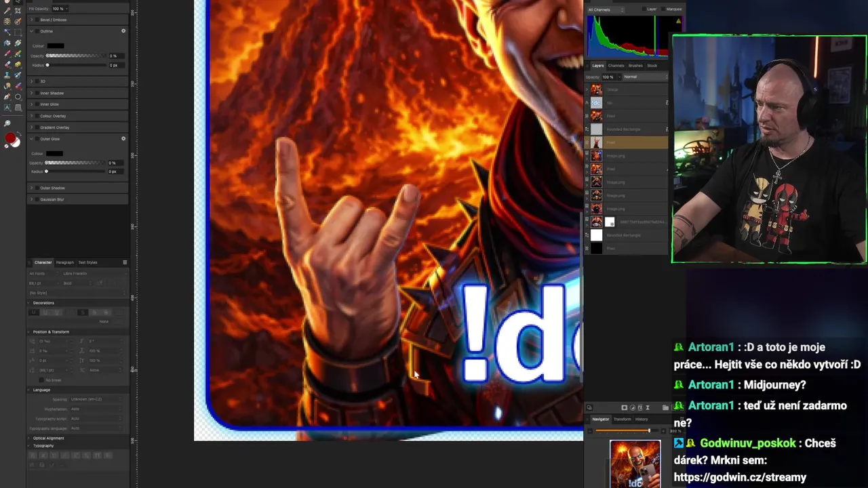Switch to the Transform tab
Image resolution: width=868 pixels, height=488 pixels.
623,420
